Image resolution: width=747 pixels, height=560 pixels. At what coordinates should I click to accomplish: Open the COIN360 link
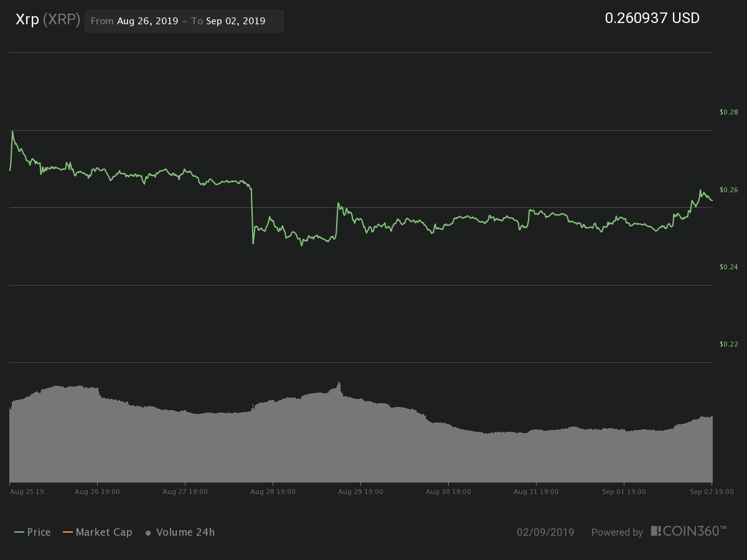tap(688, 531)
